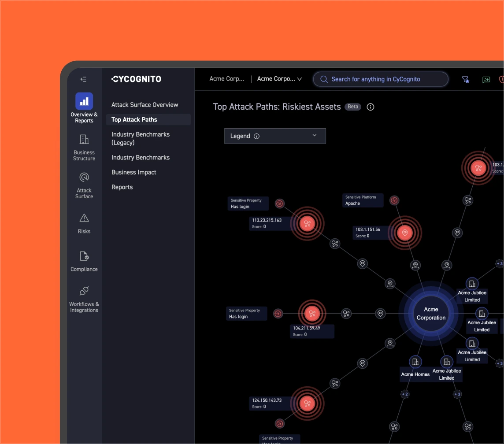Viewport: 504px width, 444px height.
Task: Select Industry Benchmarks (Legacy) menu item
Action: click(x=141, y=138)
